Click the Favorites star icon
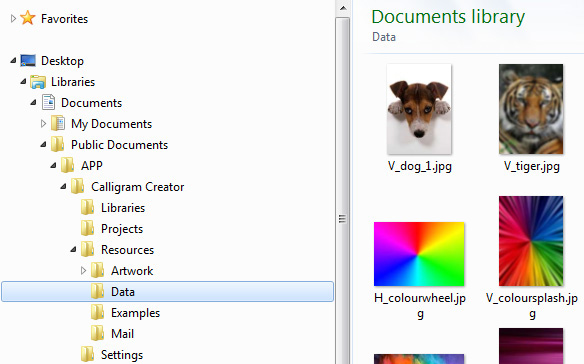Screen dimensions: 584x364 coord(28,18)
